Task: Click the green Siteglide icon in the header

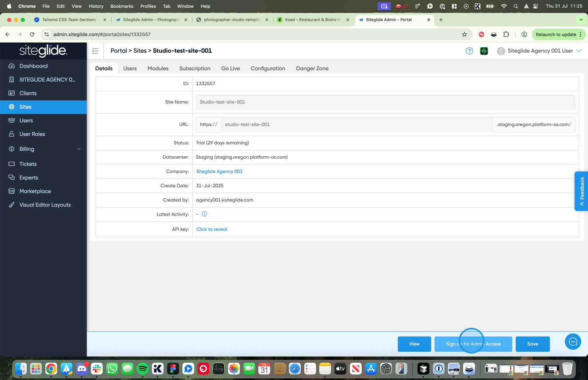Action: click(484, 51)
